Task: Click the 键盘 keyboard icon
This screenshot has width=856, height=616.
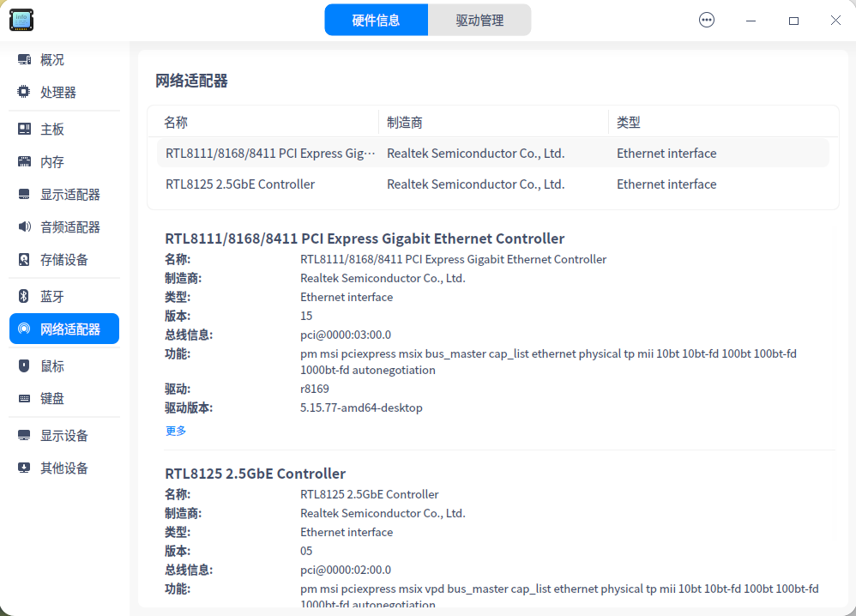Action: pos(24,398)
